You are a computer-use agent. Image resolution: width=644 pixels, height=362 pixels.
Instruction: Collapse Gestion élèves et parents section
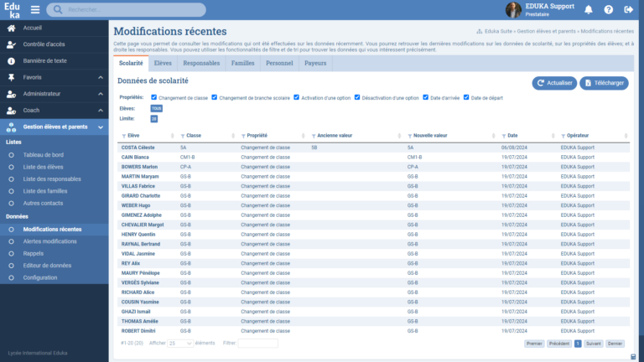(101, 127)
